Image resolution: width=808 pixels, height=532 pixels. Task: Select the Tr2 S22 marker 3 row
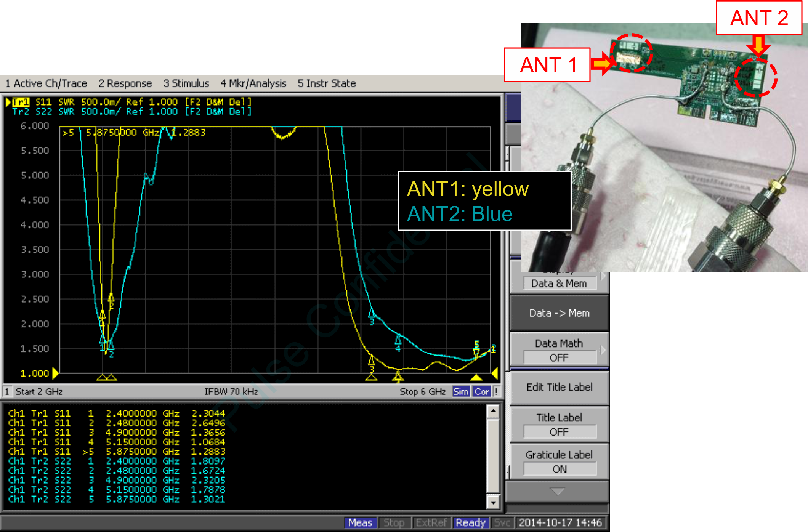pyautogui.click(x=116, y=480)
